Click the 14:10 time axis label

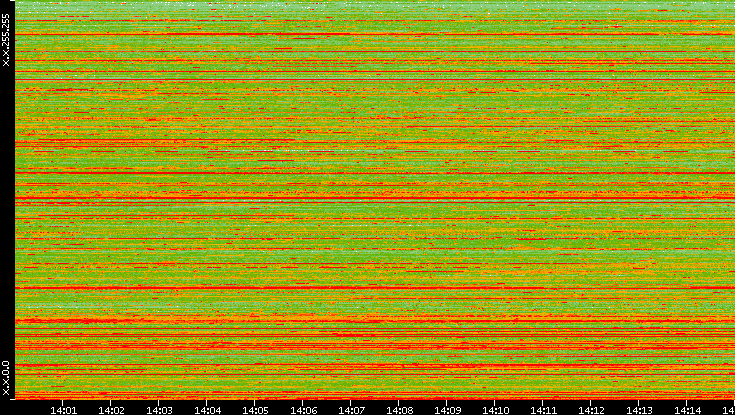click(495, 410)
